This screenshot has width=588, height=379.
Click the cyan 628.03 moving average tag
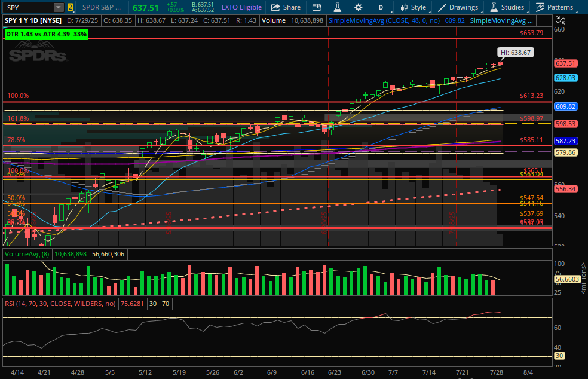565,78
